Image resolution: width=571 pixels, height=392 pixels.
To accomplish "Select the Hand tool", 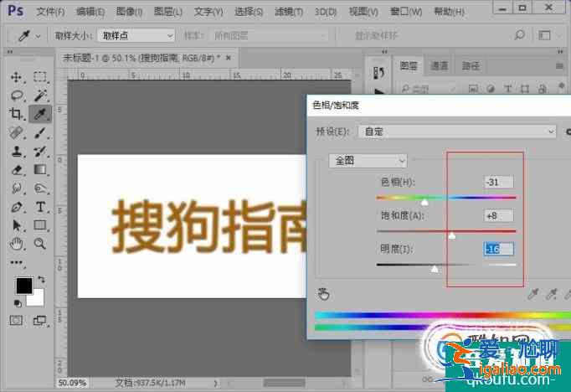I will point(17,244).
